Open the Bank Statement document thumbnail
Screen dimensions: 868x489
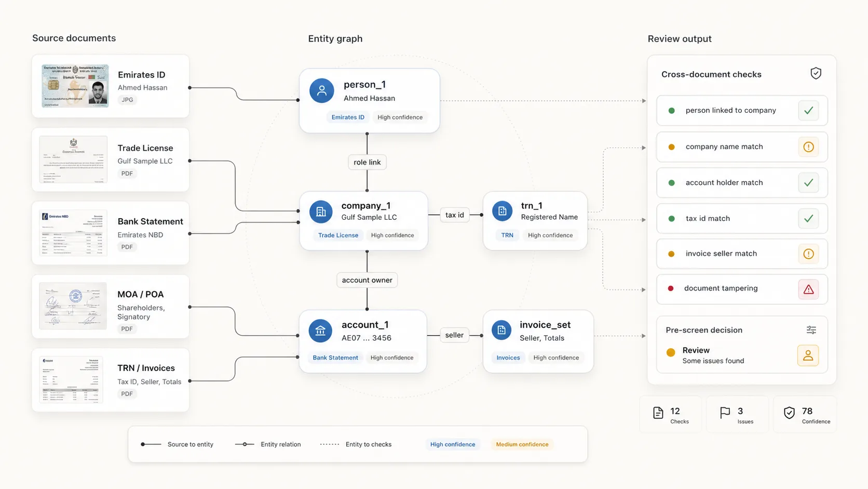coord(73,233)
